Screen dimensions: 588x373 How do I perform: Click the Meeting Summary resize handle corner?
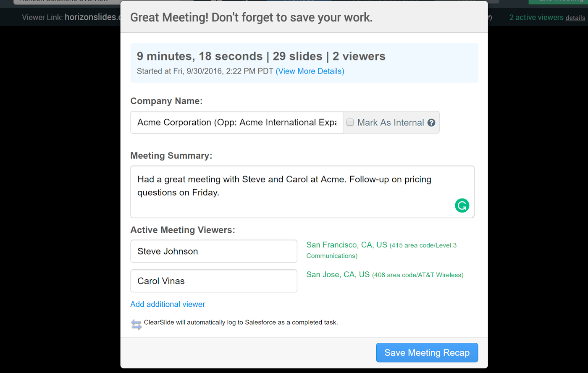(x=472, y=215)
